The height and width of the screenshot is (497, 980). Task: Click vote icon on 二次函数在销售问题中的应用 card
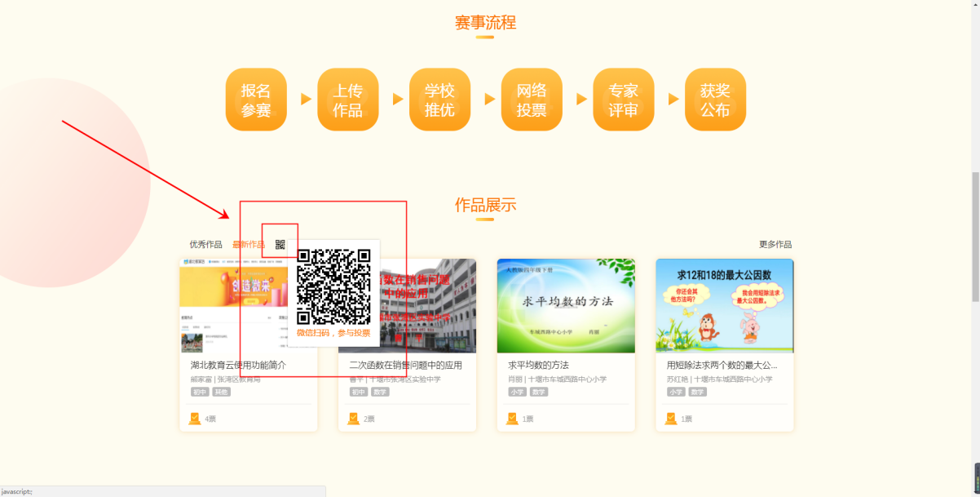coord(353,419)
